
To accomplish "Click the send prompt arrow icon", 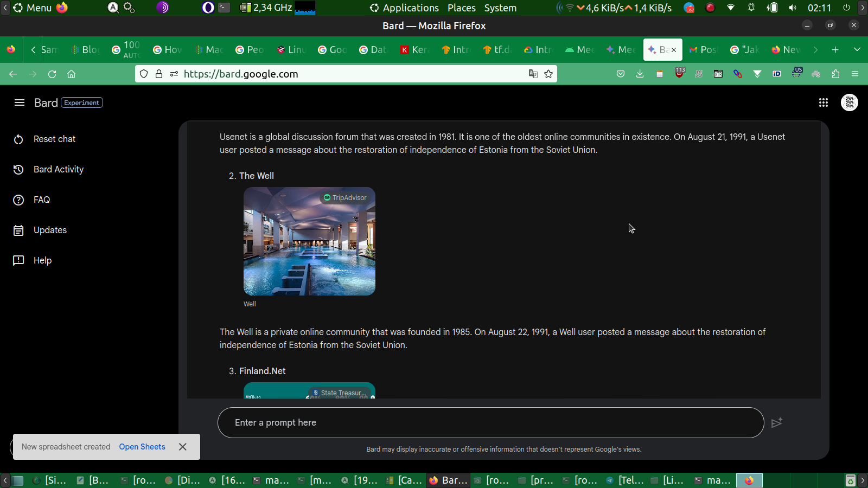I will (x=777, y=423).
